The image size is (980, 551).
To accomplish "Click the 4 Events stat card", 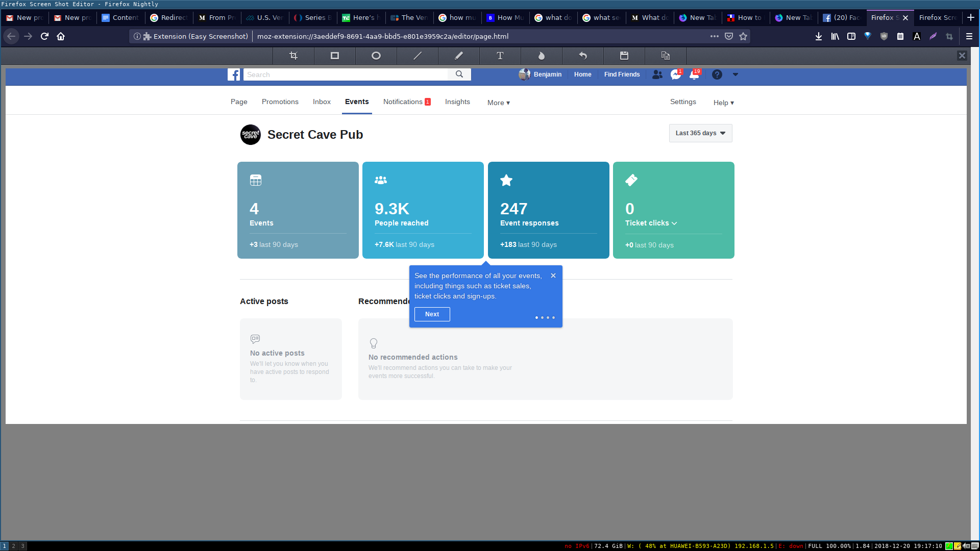I will (x=298, y=210).
